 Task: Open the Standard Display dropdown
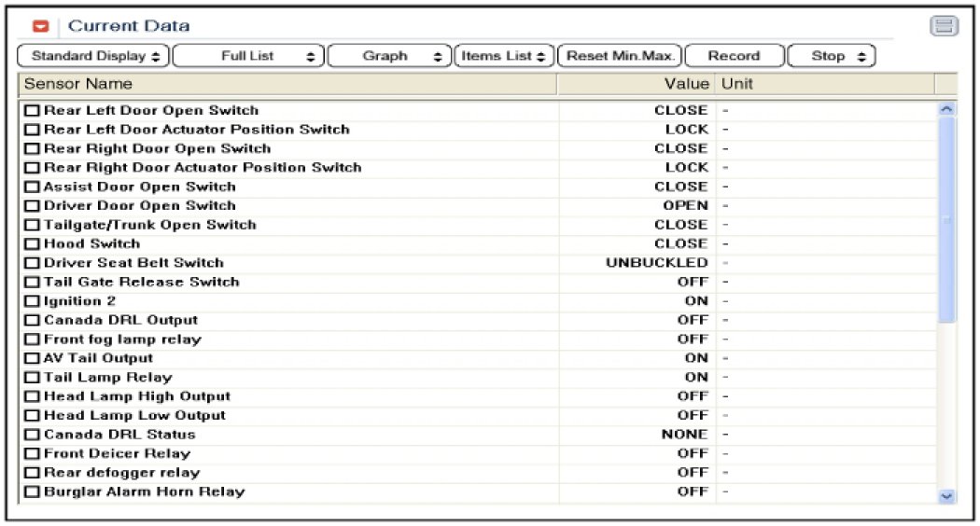point(94,56)
